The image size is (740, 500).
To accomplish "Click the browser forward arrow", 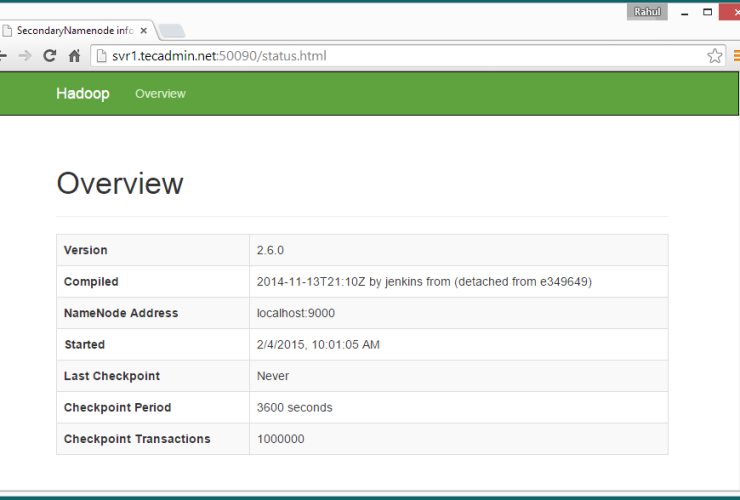I will 25,56.
